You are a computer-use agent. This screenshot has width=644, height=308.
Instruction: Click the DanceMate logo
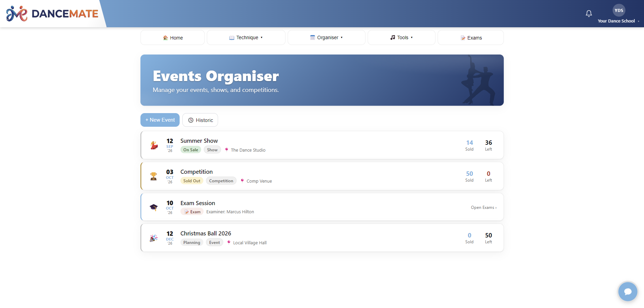pos(52,14)
